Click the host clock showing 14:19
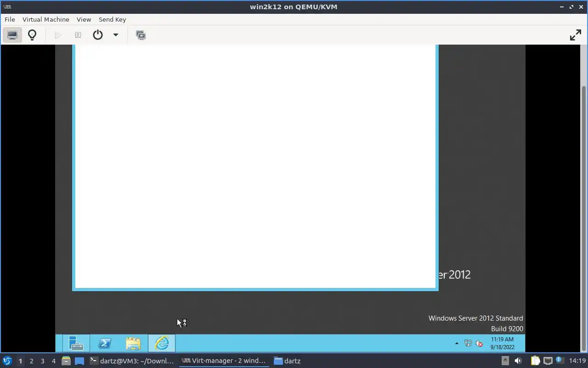This screenshot has width=588, height=368. coord(577,361)
